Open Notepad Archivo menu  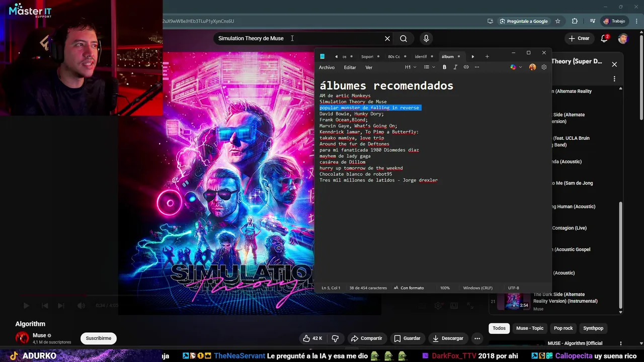[x=327, y=67]
